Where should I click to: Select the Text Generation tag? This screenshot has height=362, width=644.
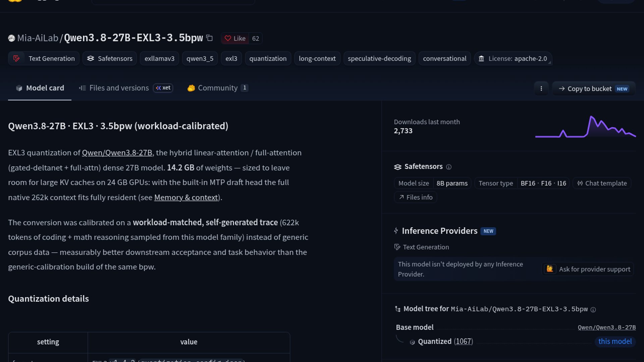[x=44, y=58]
